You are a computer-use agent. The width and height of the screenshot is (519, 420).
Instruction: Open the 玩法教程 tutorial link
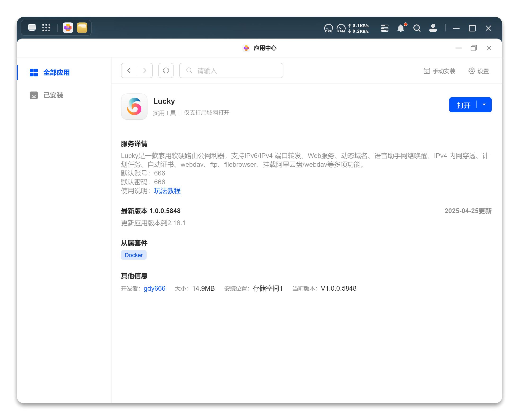(x=167, y=191)
